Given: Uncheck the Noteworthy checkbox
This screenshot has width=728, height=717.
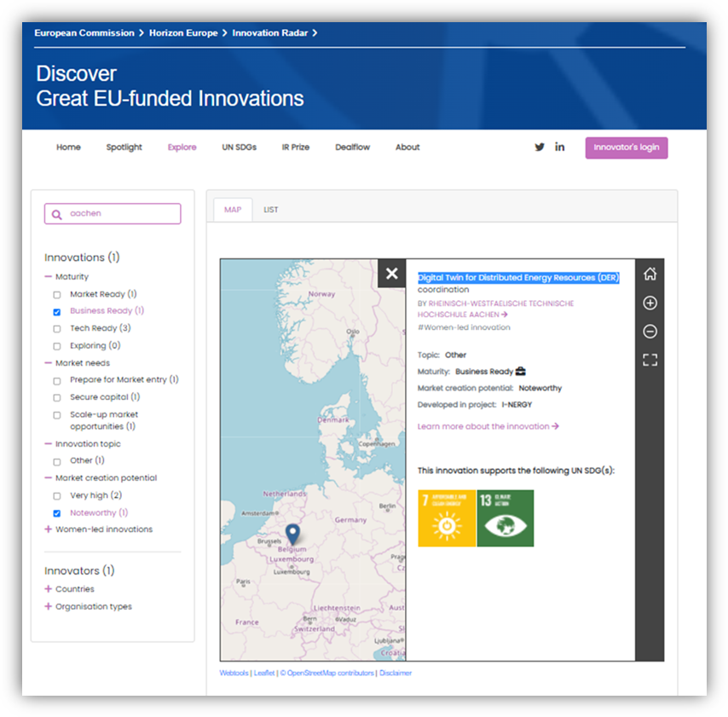Looking at the screenshot, I should (56, 513).
